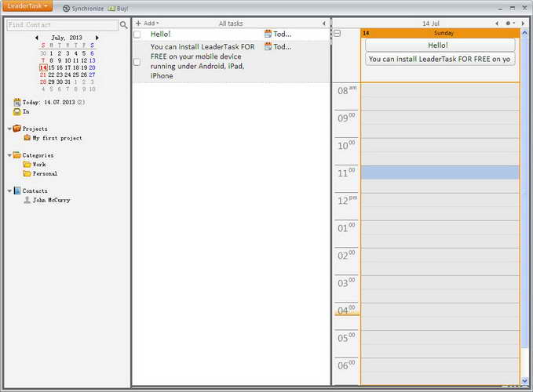533x392 pixels.
Task: Open the In inbox icon
Action: pyautogui.click(x=17, y=112)
